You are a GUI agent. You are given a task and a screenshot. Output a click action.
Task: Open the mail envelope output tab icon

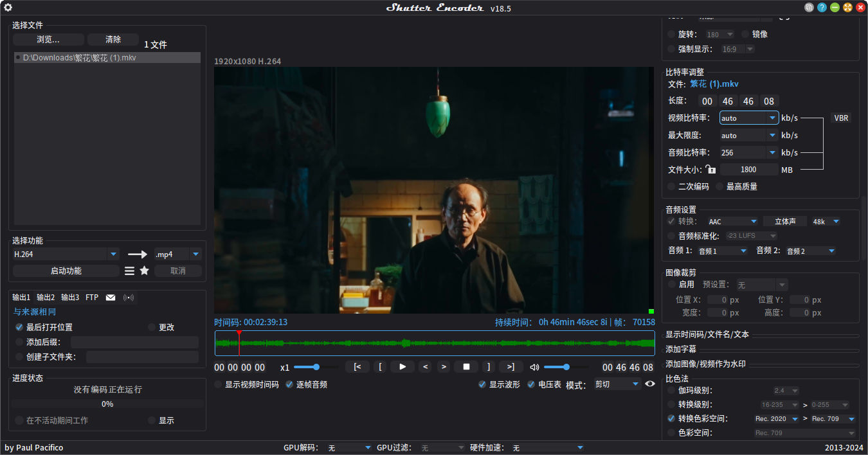tap(111, 298)
